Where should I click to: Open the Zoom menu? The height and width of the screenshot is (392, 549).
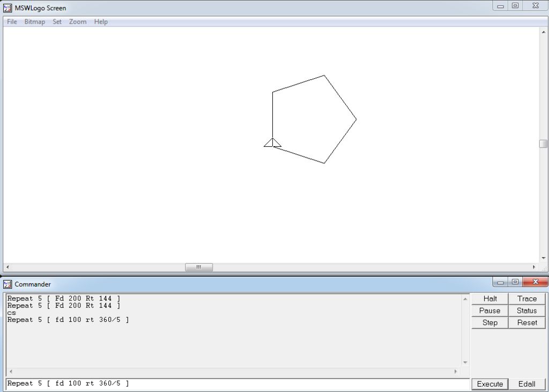click(78, 21)
